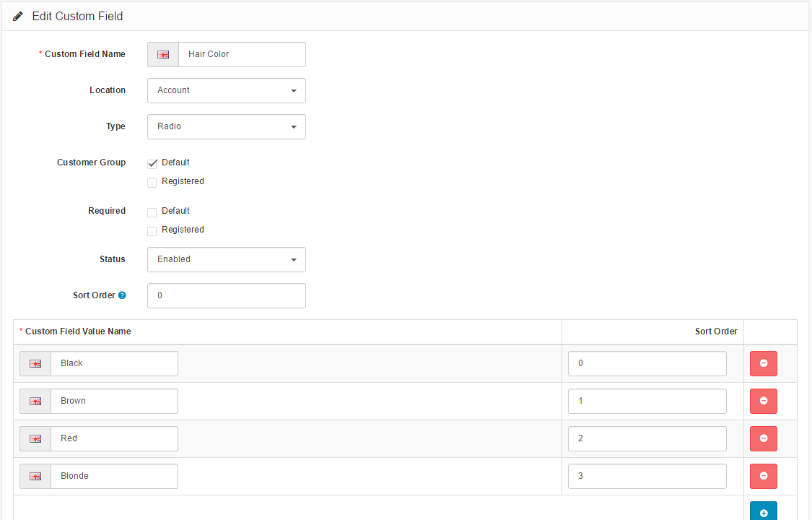Click the Edit Custom Field heading
The height and width of the screenshot is (520, 812).
77,17
